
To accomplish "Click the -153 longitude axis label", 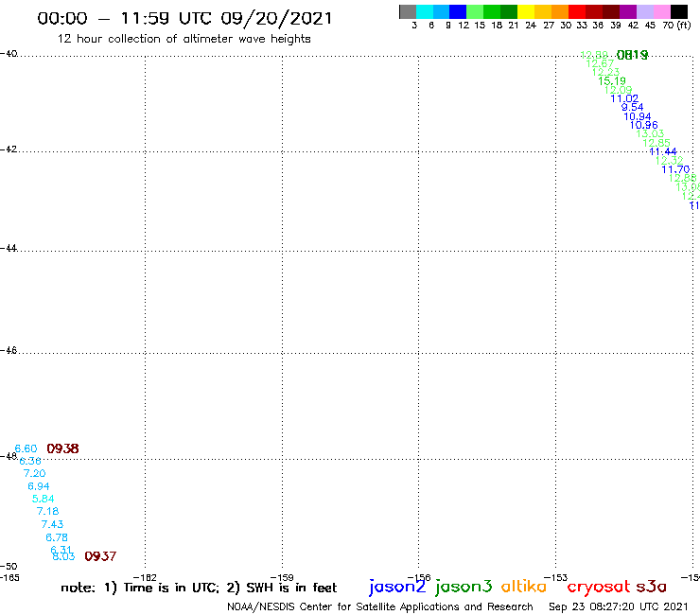I will click(556, 577).
